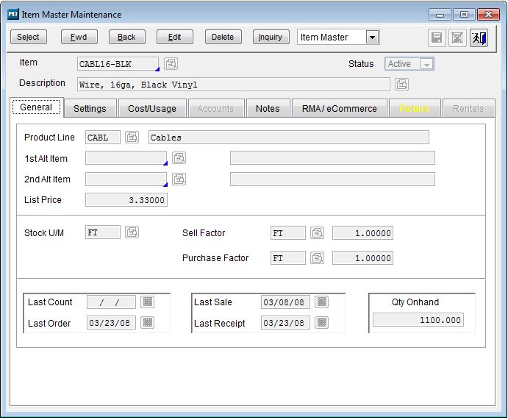
Task: Click the Last Order date 03/23/08
Action: (x=111, y=323)
